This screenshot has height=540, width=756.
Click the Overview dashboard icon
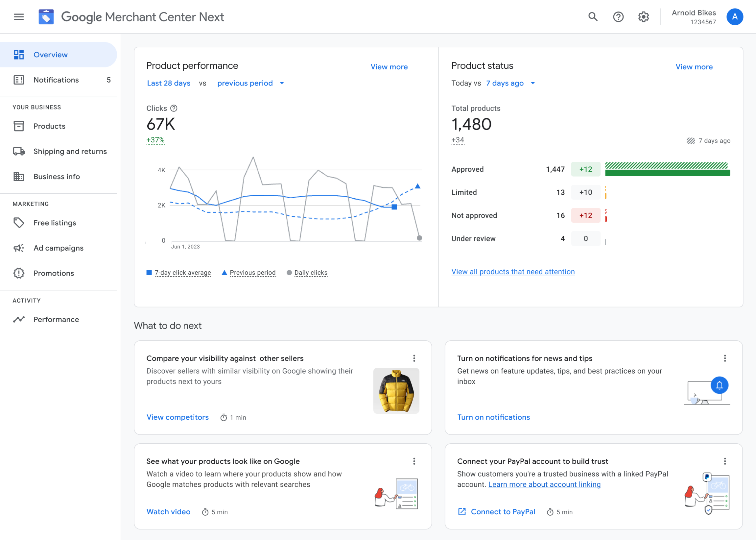tap(19, 55)
